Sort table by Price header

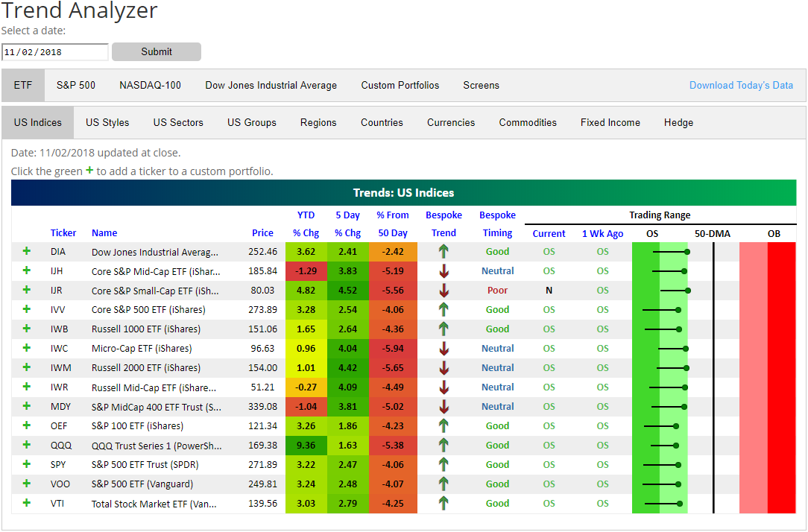click(x=262, y=232)
